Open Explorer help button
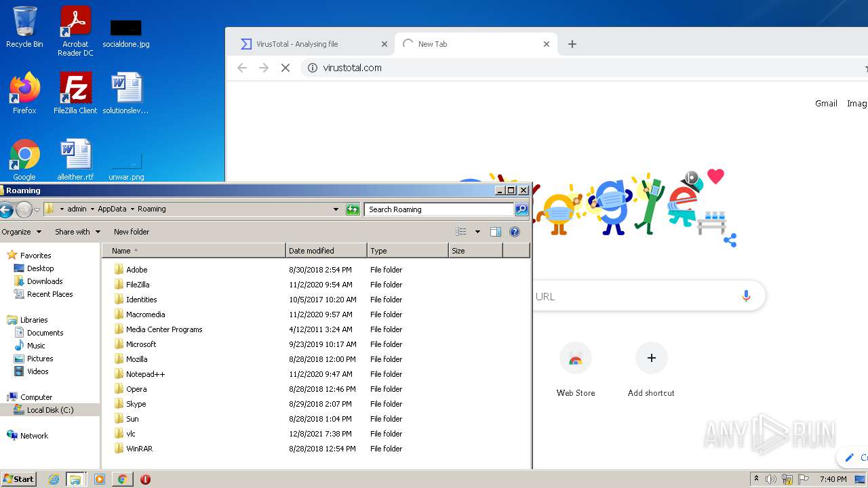The width and height of the screenshot is (868, 488). coord(515,232)
